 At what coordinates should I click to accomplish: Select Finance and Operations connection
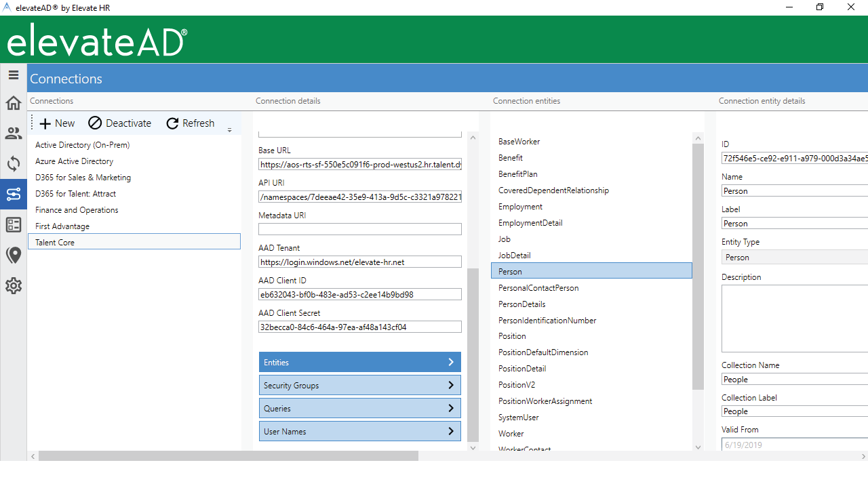point(134,210)
